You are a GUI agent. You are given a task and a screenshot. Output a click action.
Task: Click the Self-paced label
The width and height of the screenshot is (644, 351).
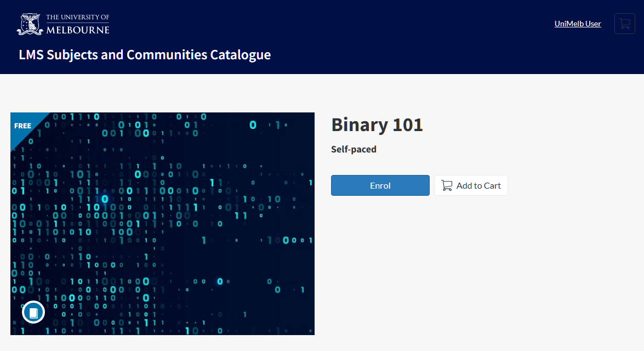(354, 149)
